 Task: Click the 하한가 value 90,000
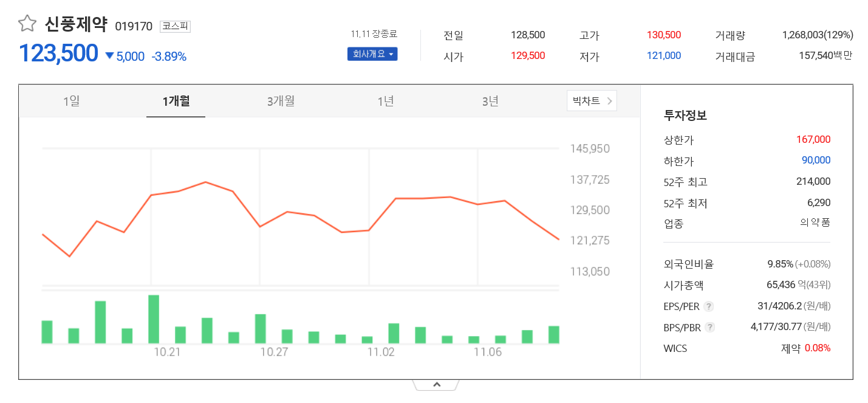coord(816,160)
